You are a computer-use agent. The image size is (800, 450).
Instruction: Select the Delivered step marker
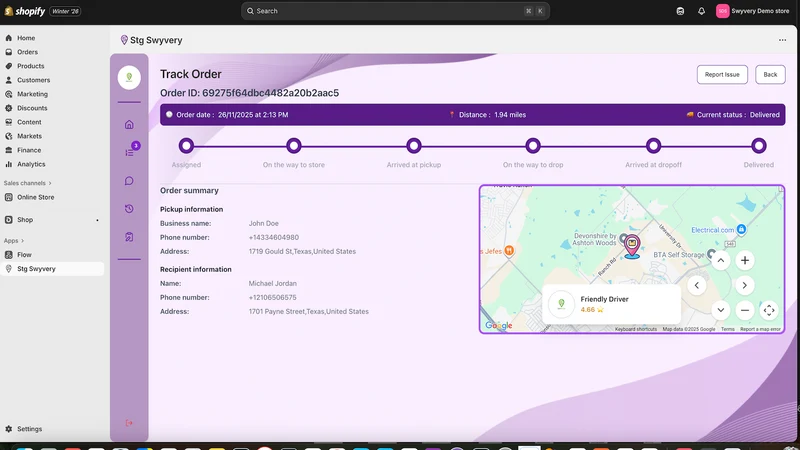[x=759, y=146]
